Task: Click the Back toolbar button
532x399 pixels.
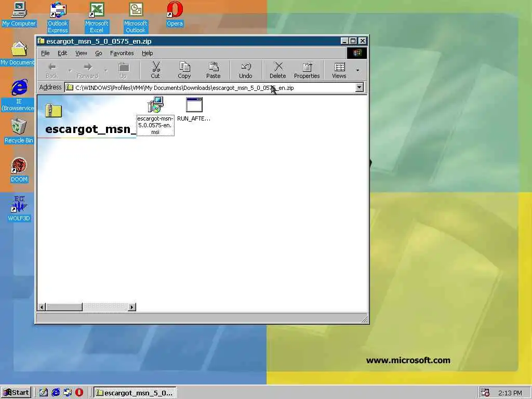Action: tap(52, 70)
